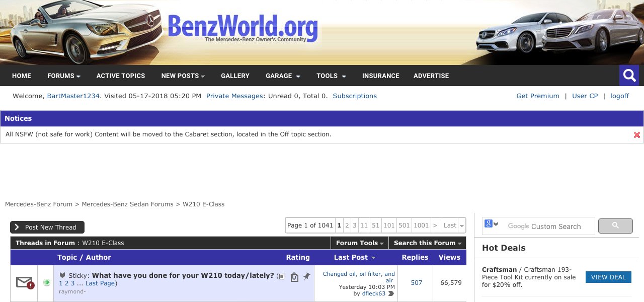The height and width of the screenshot is (302, 644).
Task: Dismiss the NSFW notice red X
Action: click(x=637, y=135)
